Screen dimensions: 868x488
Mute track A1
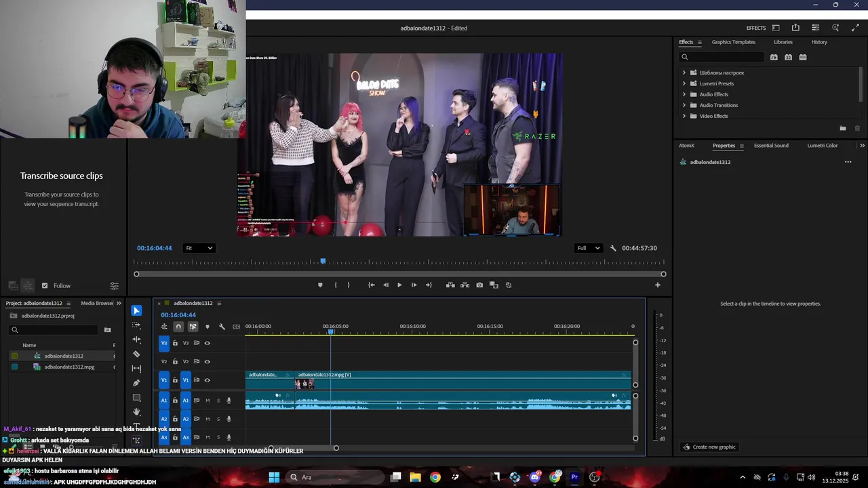208,401
